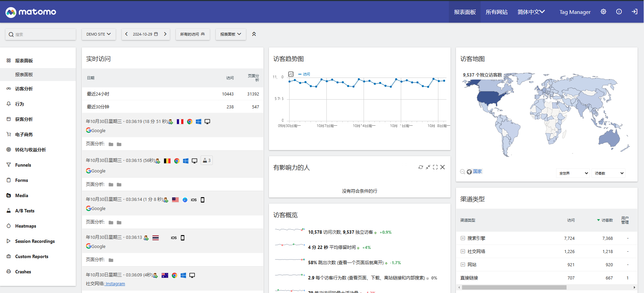Sort channel table by 访问 column
The width and height of the screenshot is (644, 293).
pyautogui.click(x=571, y=220)
